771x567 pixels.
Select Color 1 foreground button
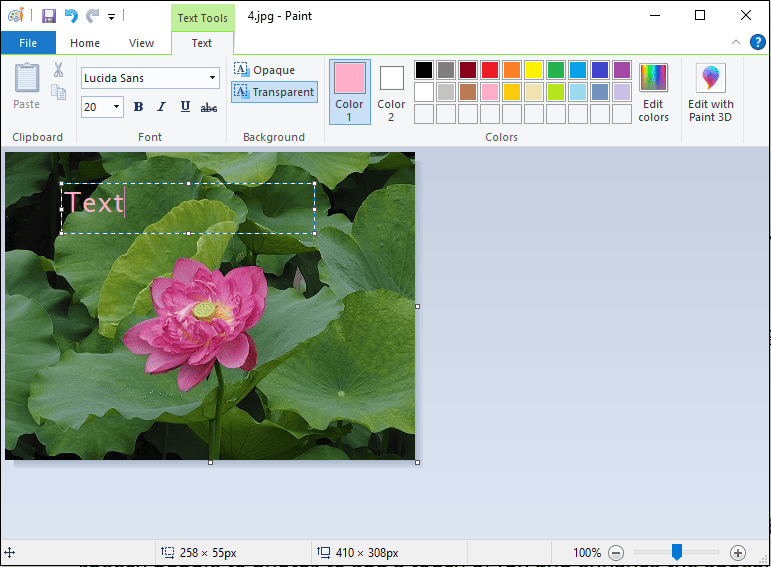350,92
